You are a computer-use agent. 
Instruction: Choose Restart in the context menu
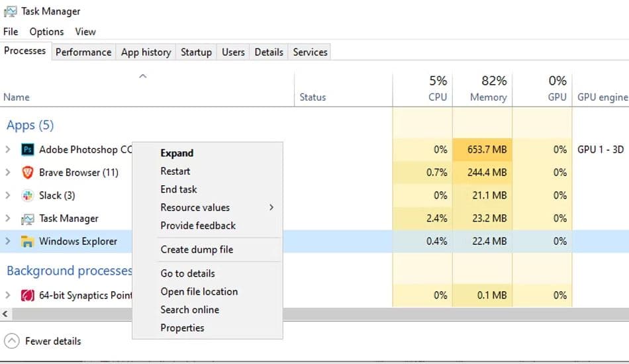207,171
